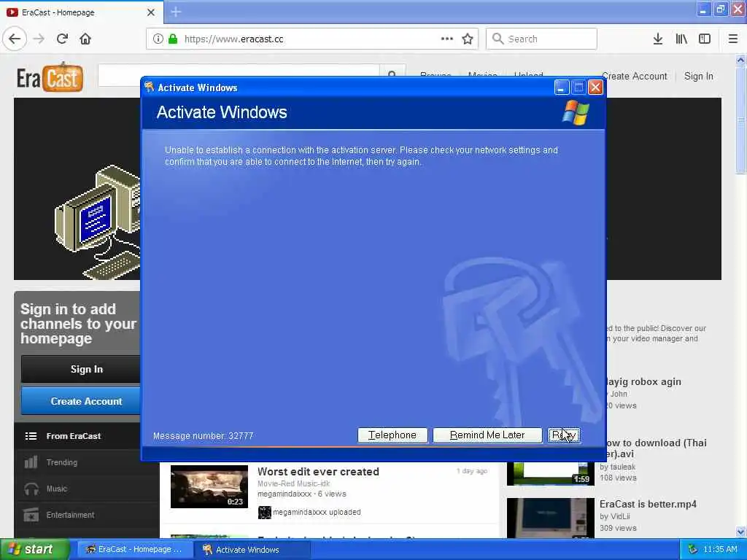This screenshot has width=747, height=560.
Task: Click the tauleak uploader name
Action: click(x=623, y=467)
